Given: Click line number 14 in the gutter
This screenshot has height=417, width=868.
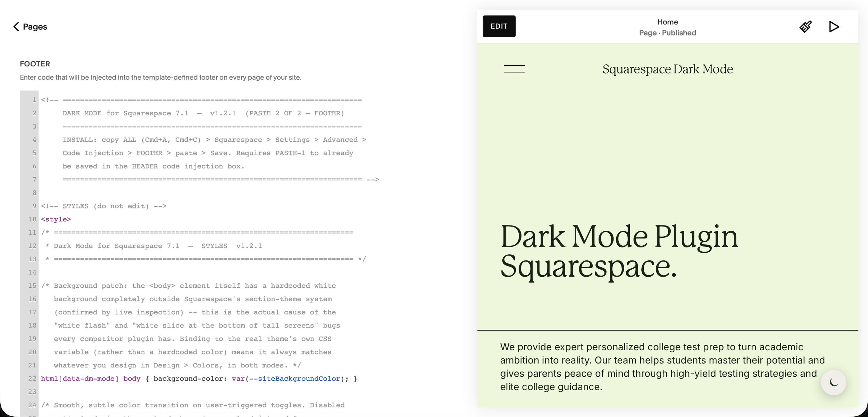Looking at the screenshot, I should (x=32, y=272).
